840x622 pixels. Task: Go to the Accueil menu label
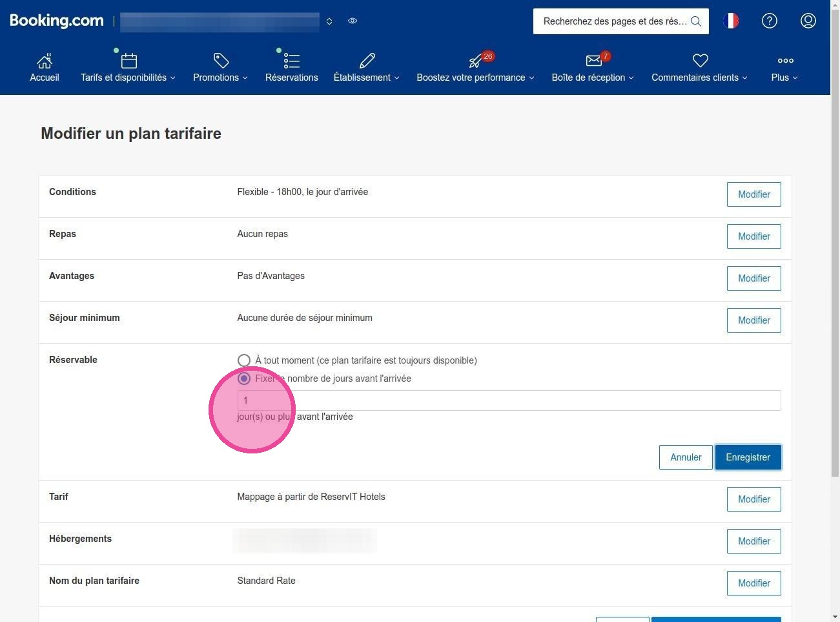coord(45,78)
